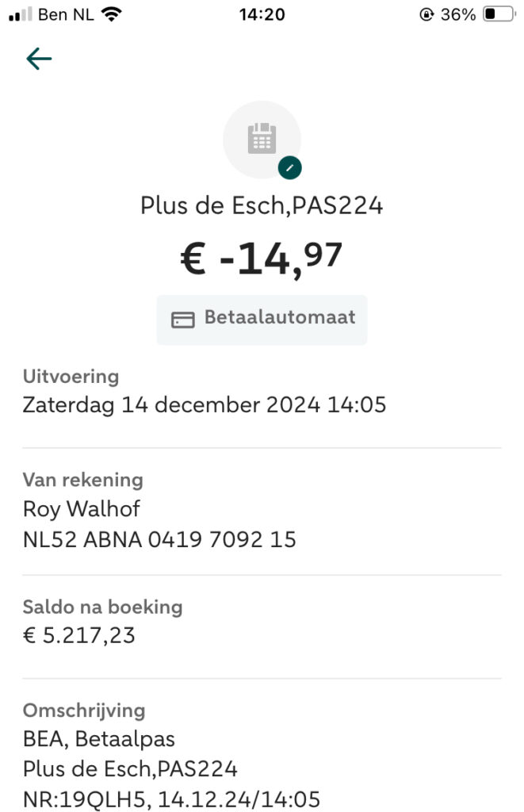Tap the 14:20 clock in status bar
This screenshot has width=524, height=812.
(262, 14)
